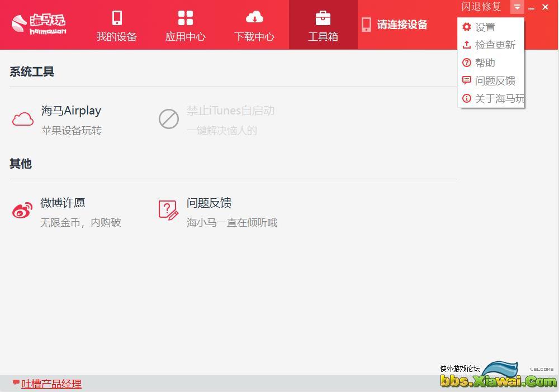The height and width of the screenshot is (392, 559).
Task: Open the 我的设备 tab
Action: point(116,26)
